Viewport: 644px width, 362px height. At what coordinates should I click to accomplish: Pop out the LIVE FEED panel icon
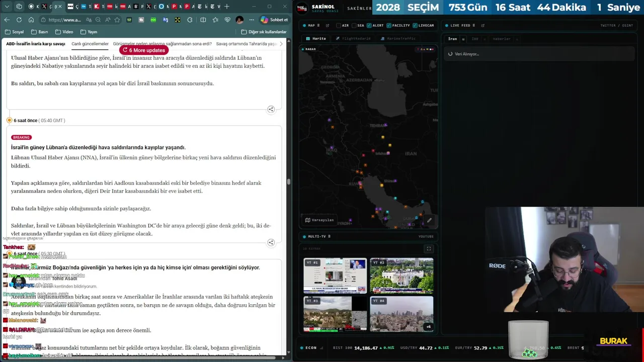pyautogui.click(x=482, y=25)
